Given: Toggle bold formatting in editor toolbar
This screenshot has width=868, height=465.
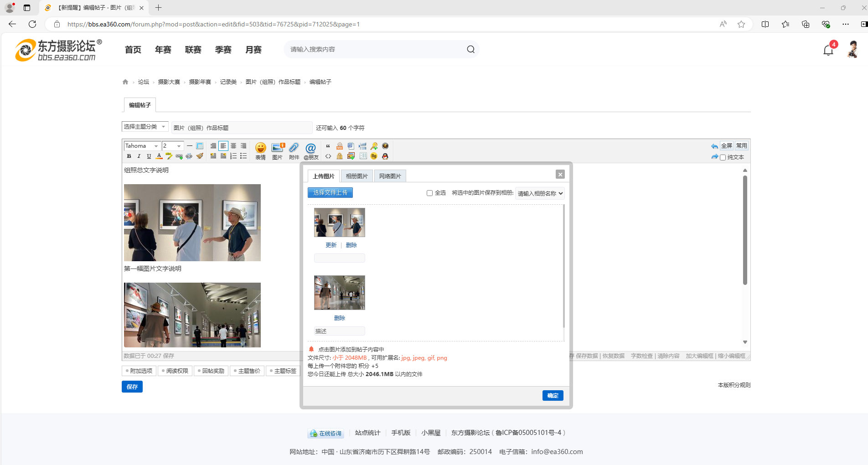Looking at the screenshot, I should click(x=129, y=156).
